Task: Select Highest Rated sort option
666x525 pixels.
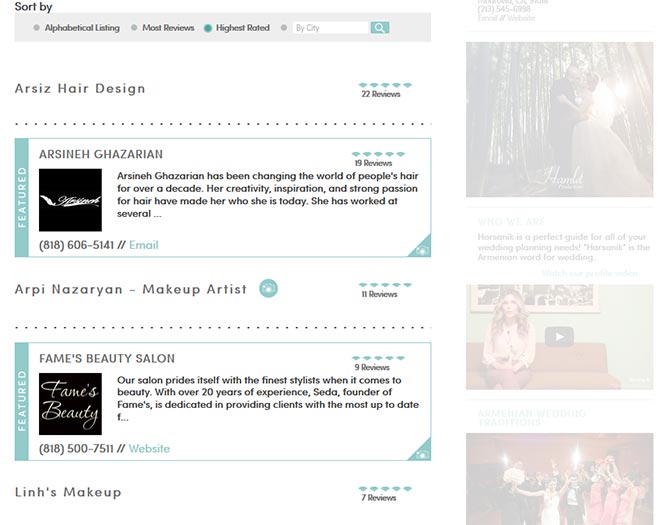Action: tap(208, 28)
